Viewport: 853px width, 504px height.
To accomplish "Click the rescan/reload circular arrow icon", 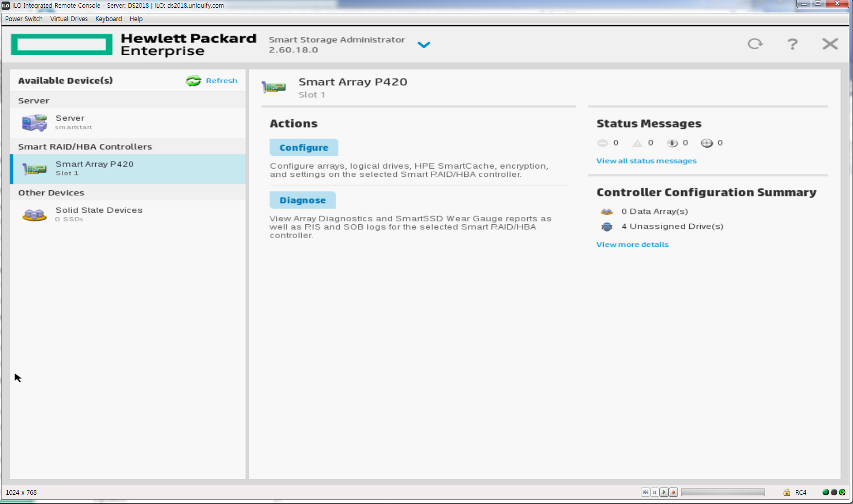I will [x=755, y=44].
